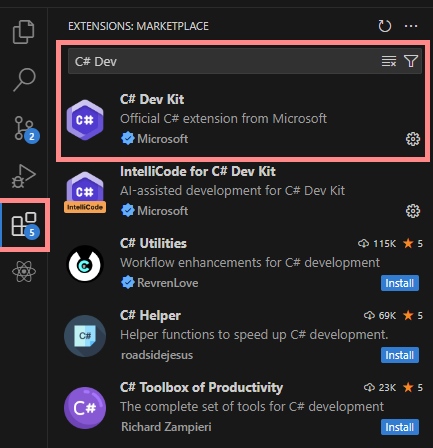The height and width of the screenshot is (448, 433).
Task: Click the C# Helper sticky-note logo
Action: (x=85, y=336)
